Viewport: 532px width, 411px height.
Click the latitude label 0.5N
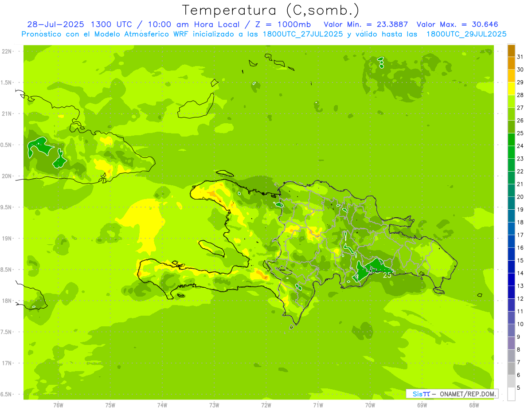click(x=7, y=145)
